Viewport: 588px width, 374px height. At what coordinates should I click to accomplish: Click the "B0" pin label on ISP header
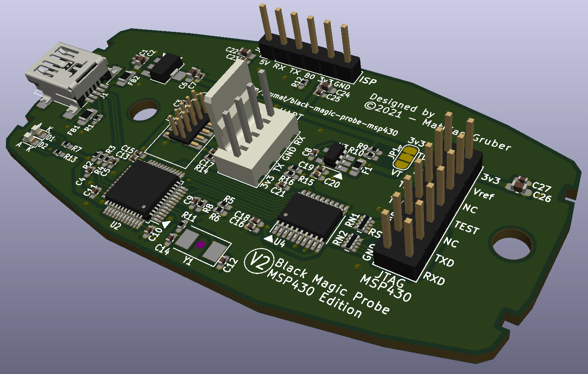click(309, 75)
